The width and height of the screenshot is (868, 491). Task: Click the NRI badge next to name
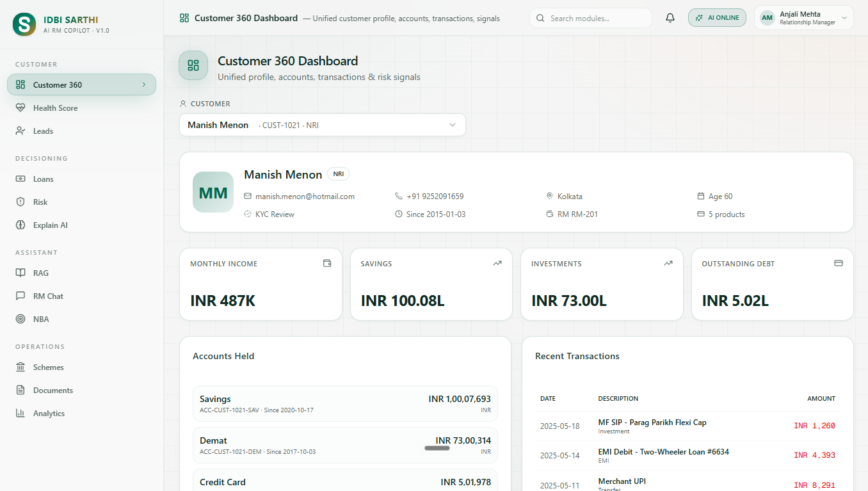338,173
